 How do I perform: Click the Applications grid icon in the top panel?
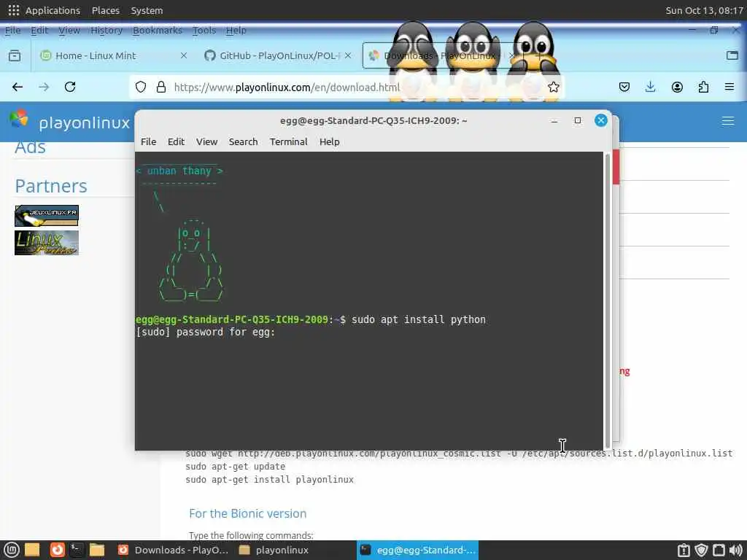point(14,10)
